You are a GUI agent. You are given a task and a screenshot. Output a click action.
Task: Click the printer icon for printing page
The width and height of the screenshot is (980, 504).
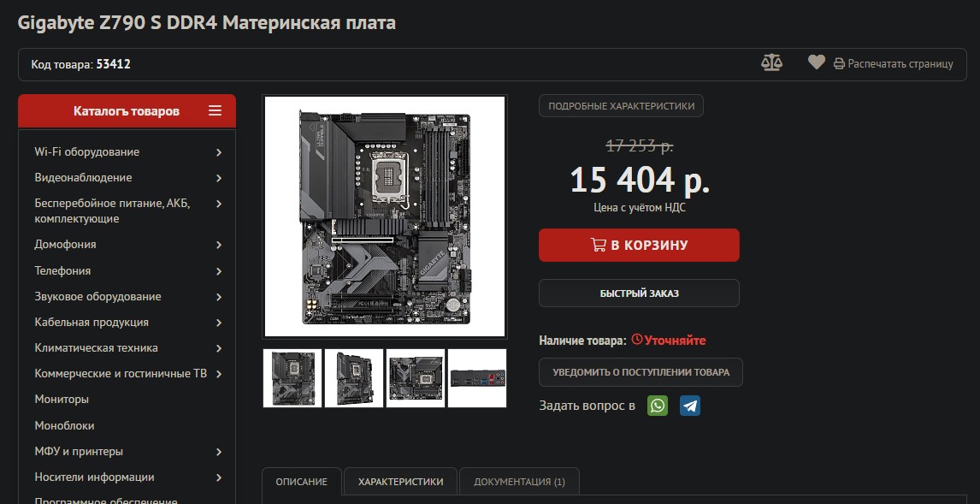840,64
